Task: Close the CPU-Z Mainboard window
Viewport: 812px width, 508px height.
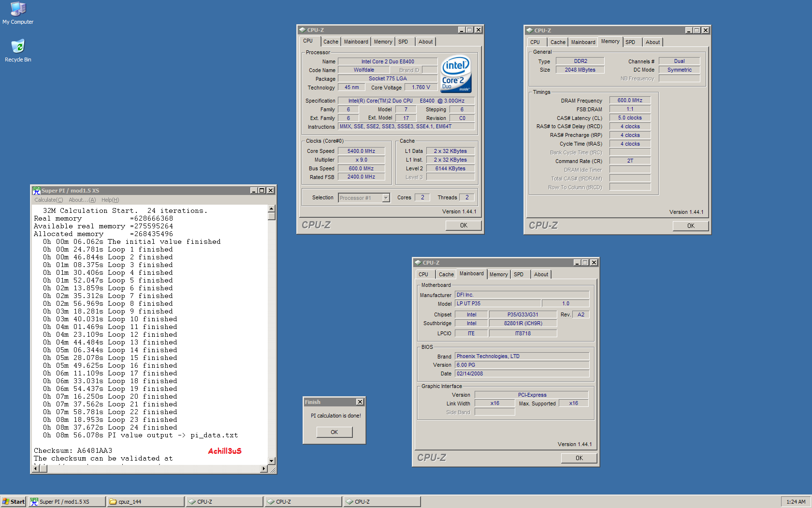Action: point(594,263)
